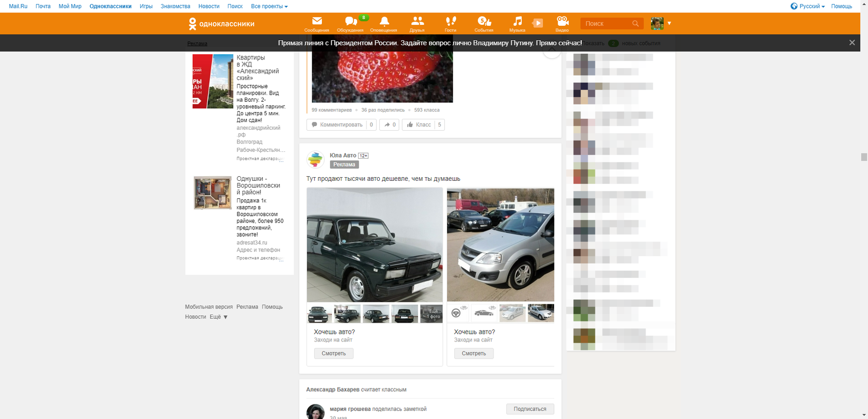This screenshot has height=419, width=868.
Task: Open Почта in top bar
Action: tap(43, 6)
